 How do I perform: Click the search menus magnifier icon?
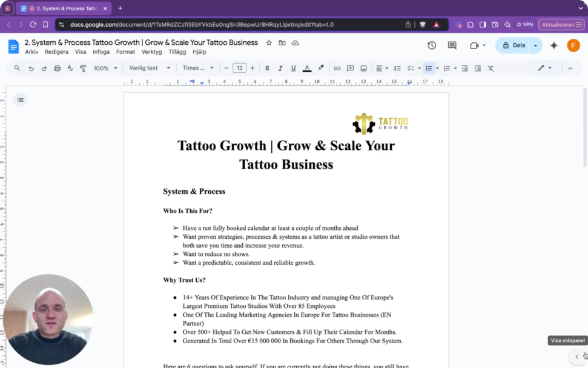(x=17, y=68)
